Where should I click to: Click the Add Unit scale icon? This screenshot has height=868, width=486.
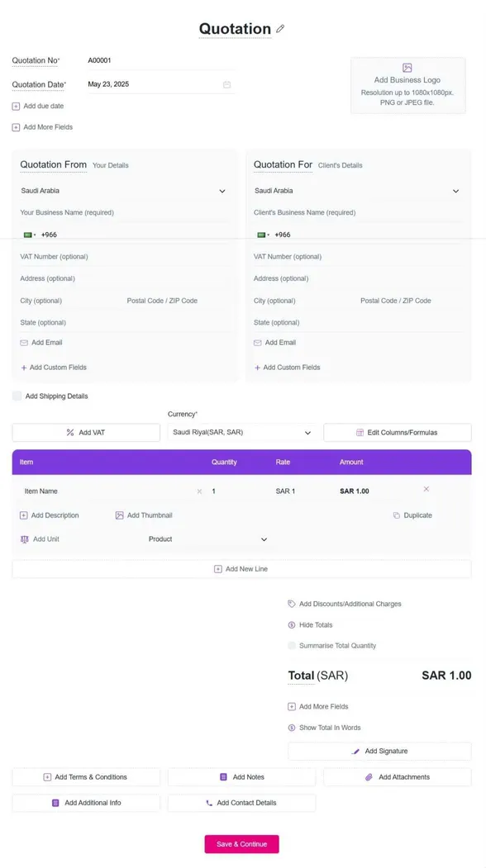click(x=25, y=539)
